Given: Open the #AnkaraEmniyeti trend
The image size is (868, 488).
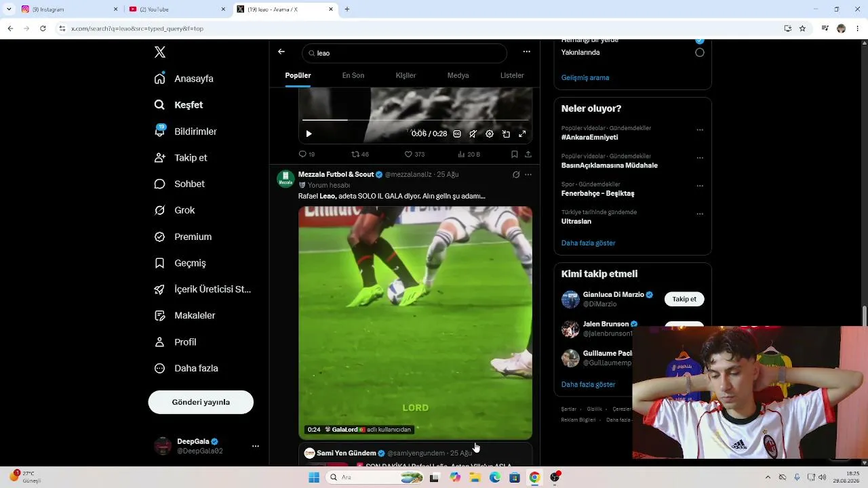Looking at the screenshot, I should (590, 137).
